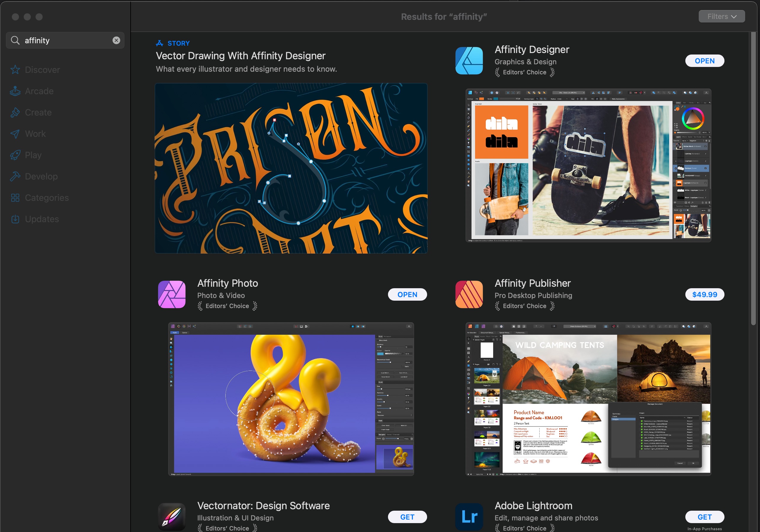Click the Story App Store icon
The height and width of the screenshot is (532, 760).
(160, 43)
